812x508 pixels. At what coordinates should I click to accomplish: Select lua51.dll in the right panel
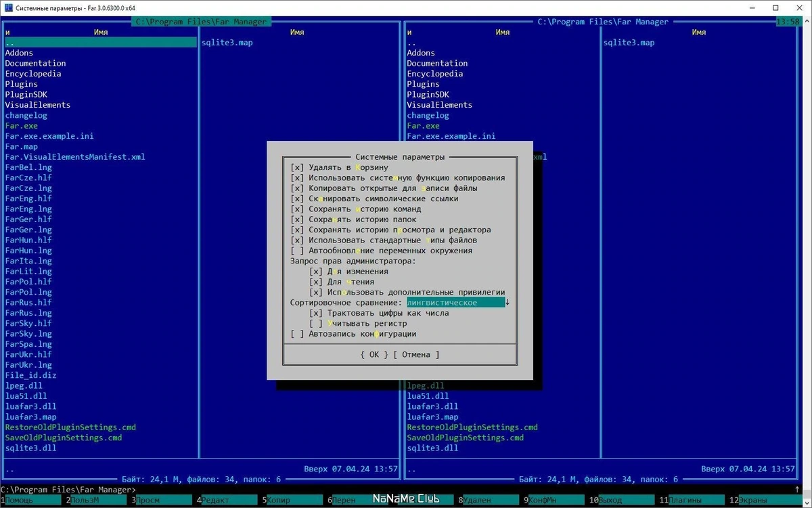[x=428, y=396]
